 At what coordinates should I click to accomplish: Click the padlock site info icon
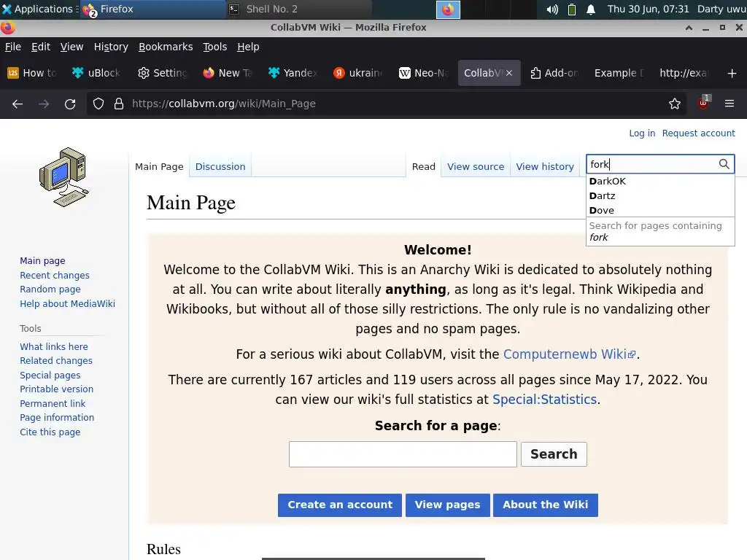click(x=119, y=104)
